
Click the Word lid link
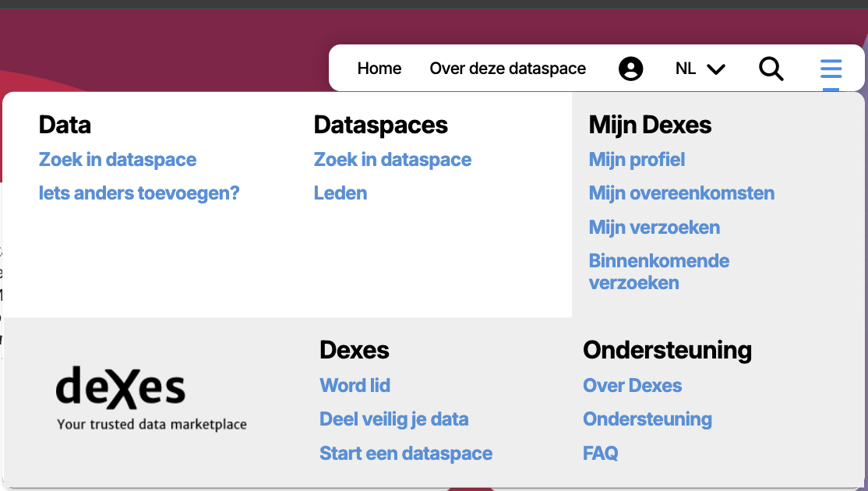pyautogui.click(x=355, y=386)
